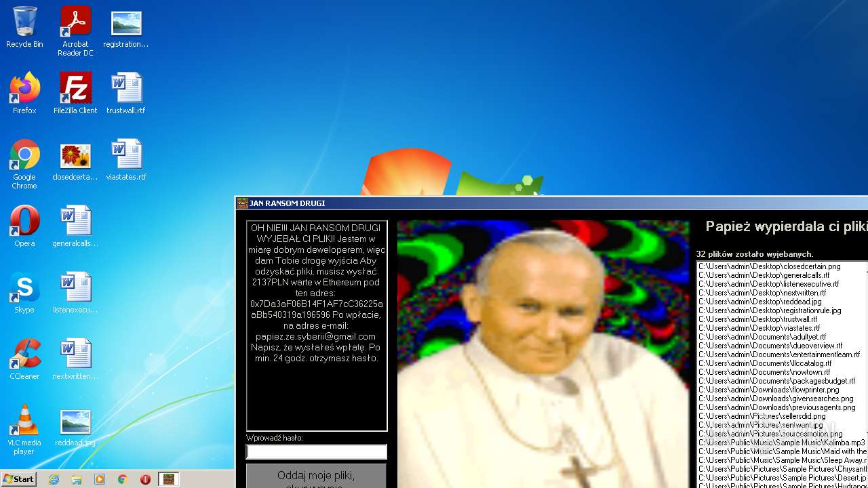Focus the 'Wprowadź hasło' password field
The width and height of the screenshot is (868, 488).
(x=317, y=452)
